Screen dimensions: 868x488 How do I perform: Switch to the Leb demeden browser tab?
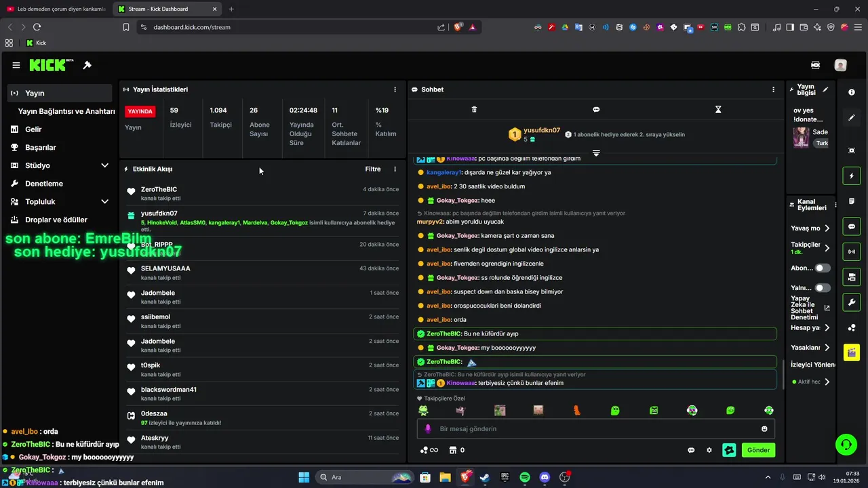[x=56, y=9]
